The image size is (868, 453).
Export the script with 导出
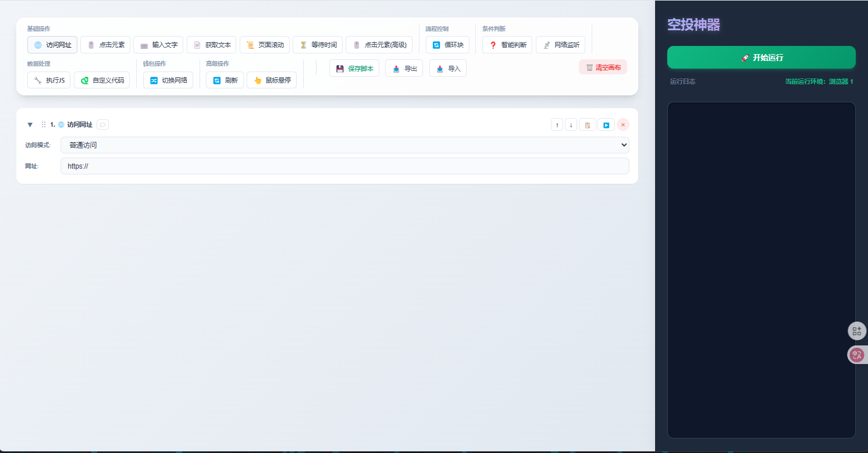(404, 68)
